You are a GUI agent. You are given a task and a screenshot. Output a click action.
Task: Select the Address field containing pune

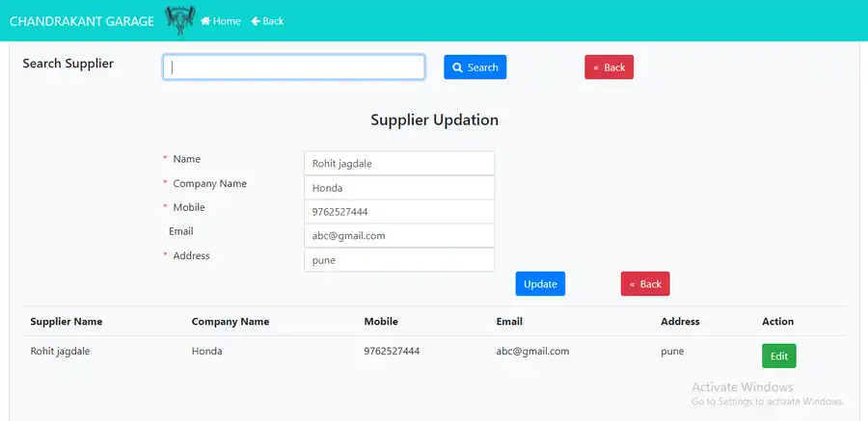coord(398,260)
